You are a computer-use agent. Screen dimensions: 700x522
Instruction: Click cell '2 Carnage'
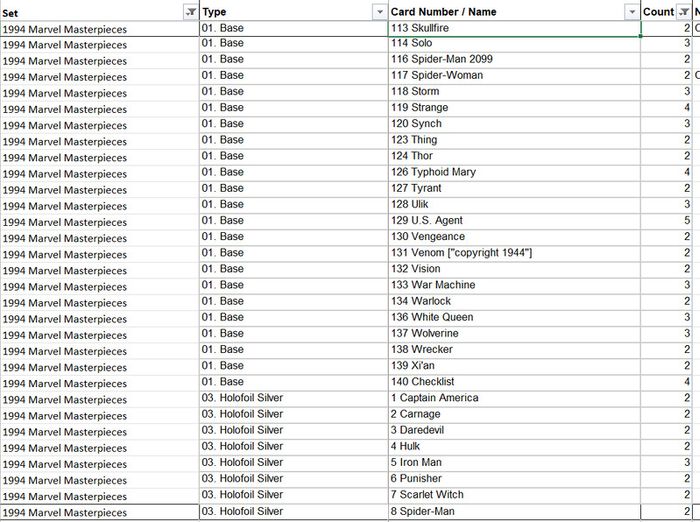514,414
